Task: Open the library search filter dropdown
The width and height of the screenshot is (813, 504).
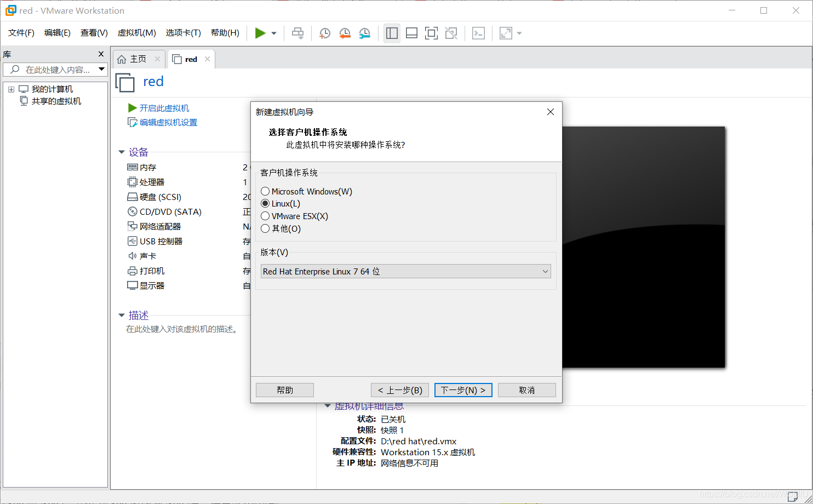Action: (x=101, y=70)
